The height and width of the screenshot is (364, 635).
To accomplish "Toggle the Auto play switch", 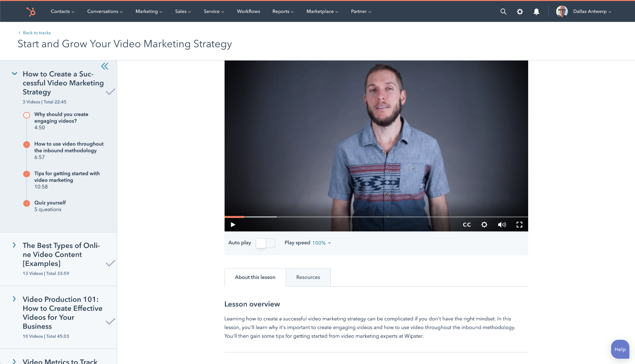I will (x=265, y=243).
